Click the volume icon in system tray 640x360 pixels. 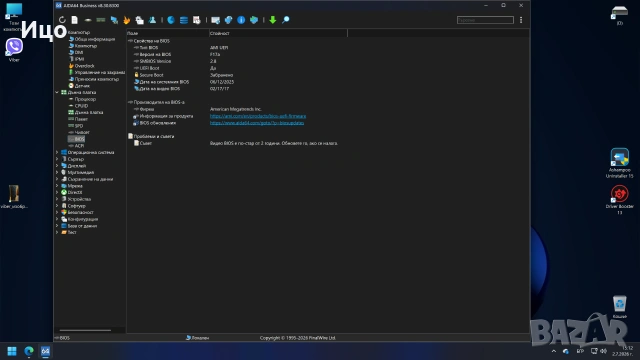[x=603, y=351]
